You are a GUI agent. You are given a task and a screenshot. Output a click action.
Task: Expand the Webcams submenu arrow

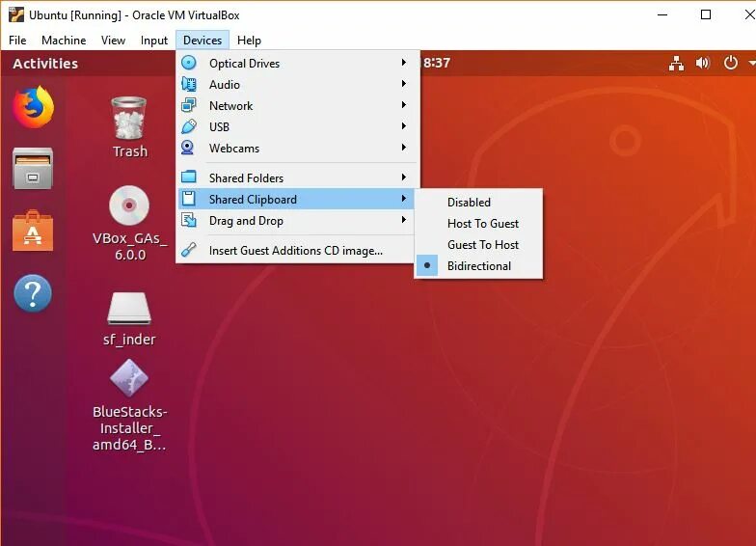[x=403, y=148]
